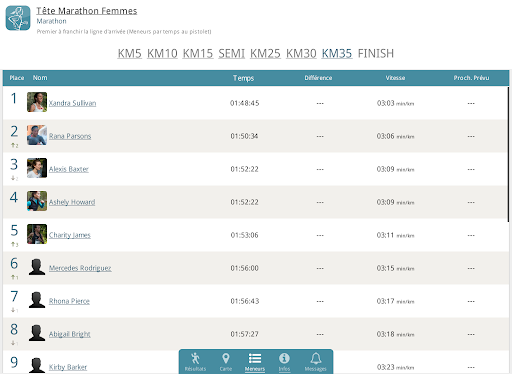Viewport: 512px width, 374px height.
Task: Select the FINISH checkpoint tab
Action: 376,53
